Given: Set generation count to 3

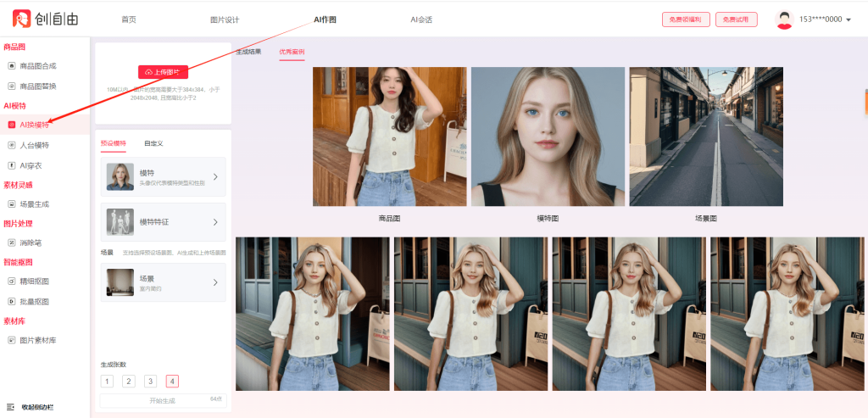Looking at the screenshot, I should [150, 382].
